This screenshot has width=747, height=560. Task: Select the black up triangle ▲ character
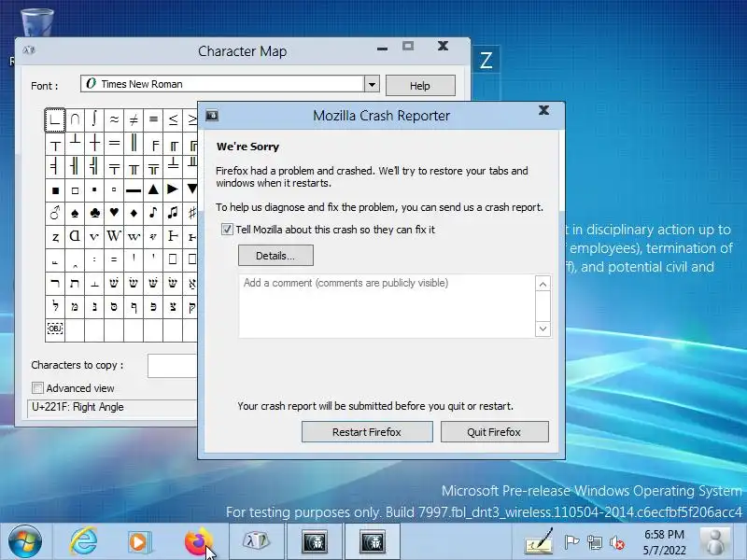[x=153, y=189]
